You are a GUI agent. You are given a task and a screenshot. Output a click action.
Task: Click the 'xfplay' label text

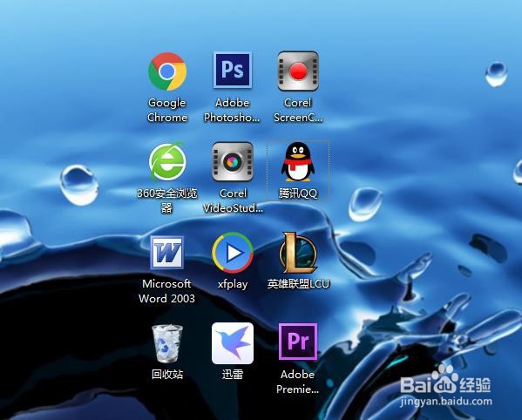[x=233, y=285]
